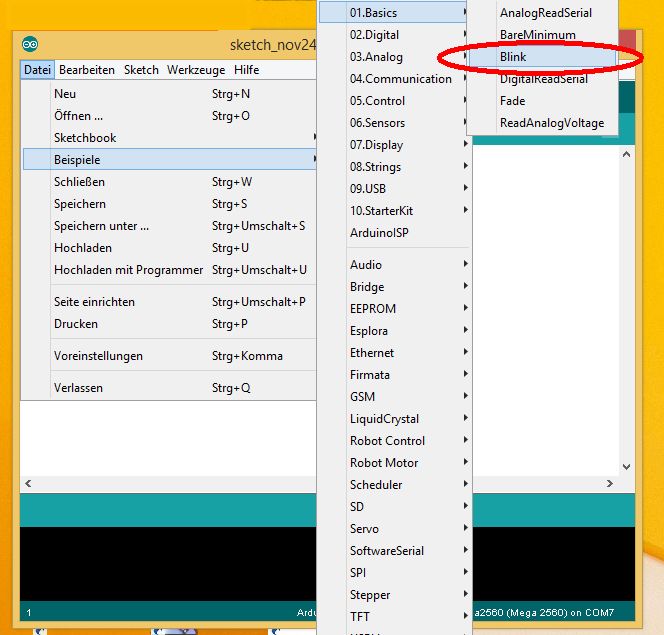Select Speichern menu entry
This screenshot has height=635, width=664.
[x=169, y=204]
